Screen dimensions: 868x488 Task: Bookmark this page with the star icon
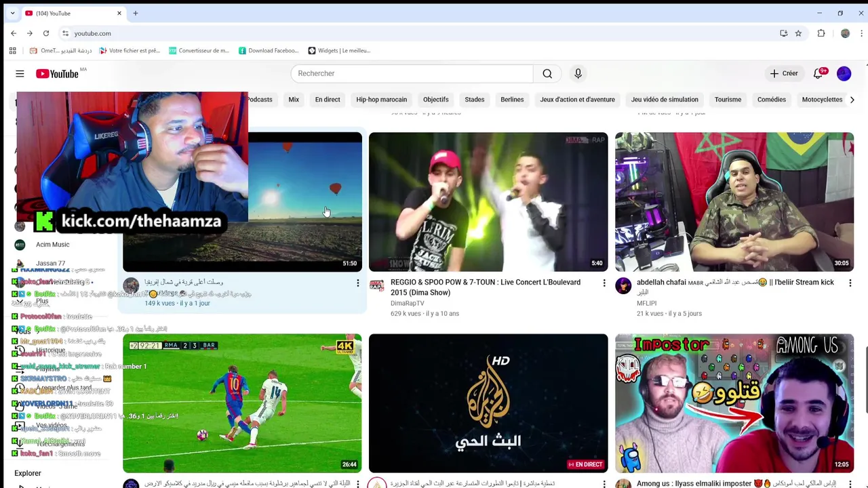tap(798, 33)
